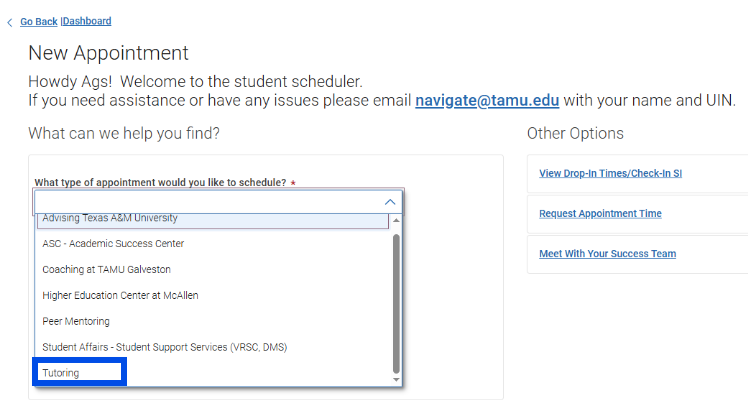The width and height of the screenshot is (748, 400).
Task: Click the list scrollbar down arrow
Action: (x=396, y=380)
